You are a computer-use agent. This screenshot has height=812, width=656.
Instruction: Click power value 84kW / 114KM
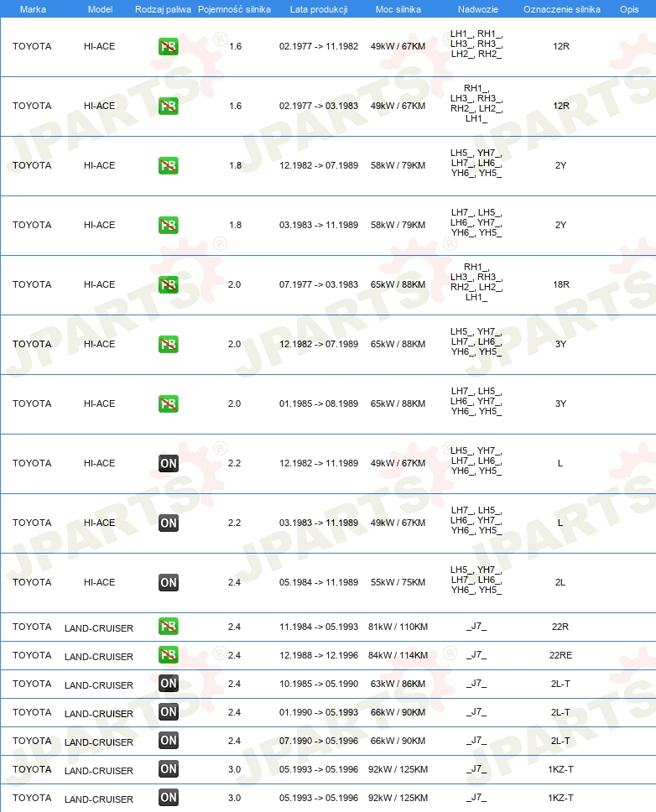(398, 655)
